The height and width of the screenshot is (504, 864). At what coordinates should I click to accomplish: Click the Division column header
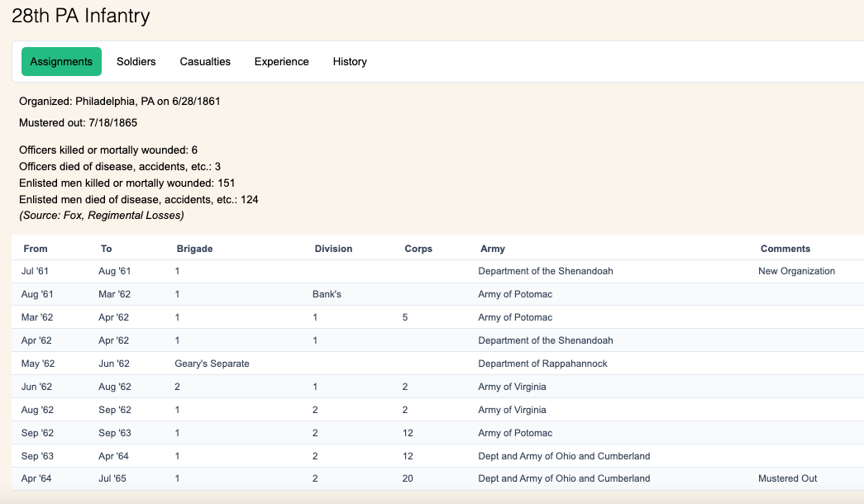[333, 249]
